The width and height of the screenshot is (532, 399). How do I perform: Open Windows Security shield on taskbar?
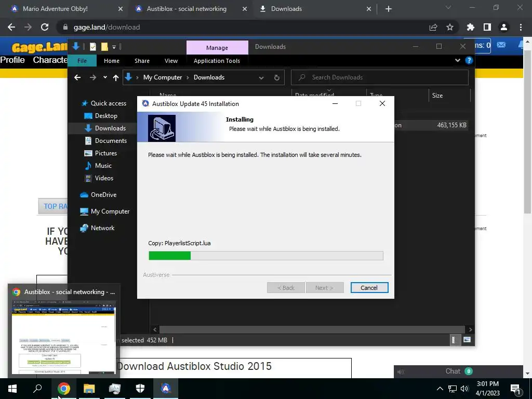pyautogui.click(x=140, y=389)
